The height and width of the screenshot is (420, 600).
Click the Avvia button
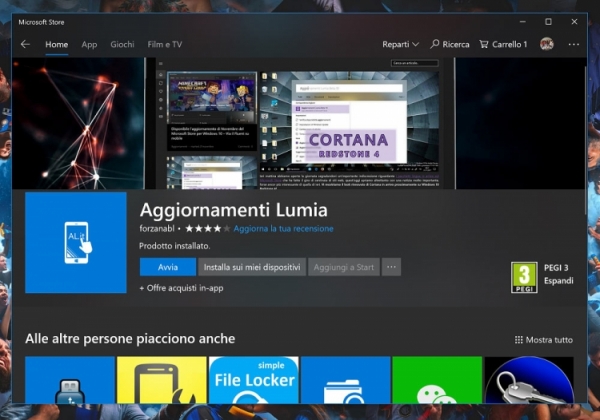coord(168,267)
